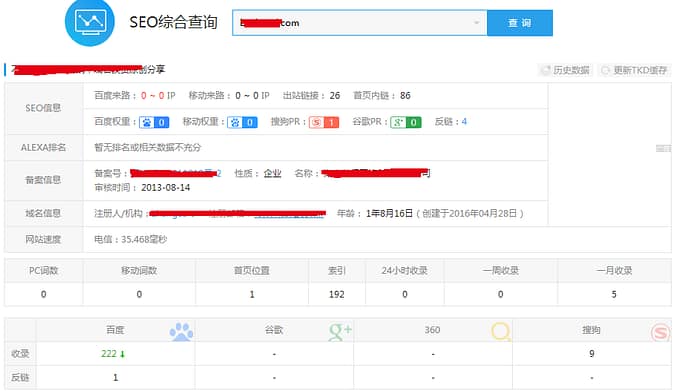Click the 360 column magnifier icon

click(x=501, y=332)
